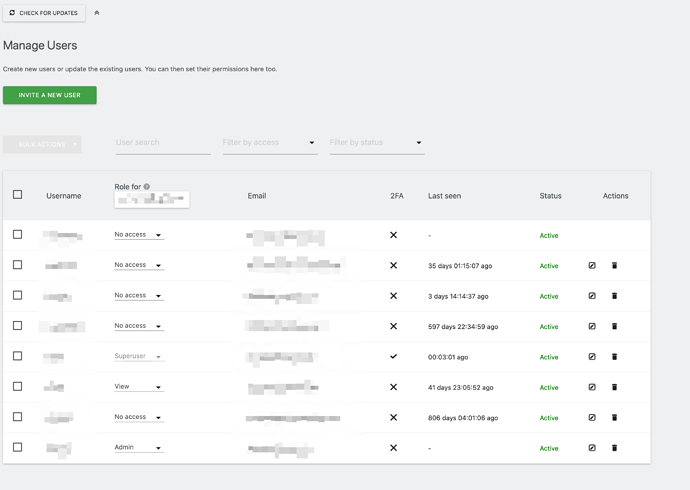Click the 2FA column header
The height and width of the screenshot is (490, 690).
pyautogui.click(x=397, y=196)
